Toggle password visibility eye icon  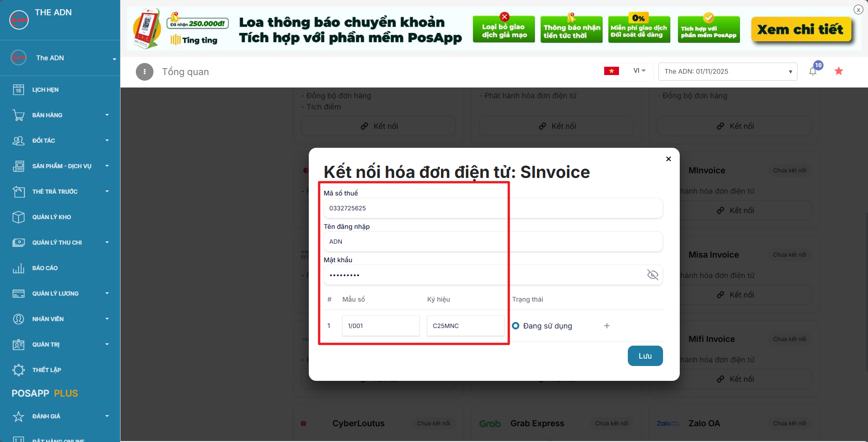point(652,275)
